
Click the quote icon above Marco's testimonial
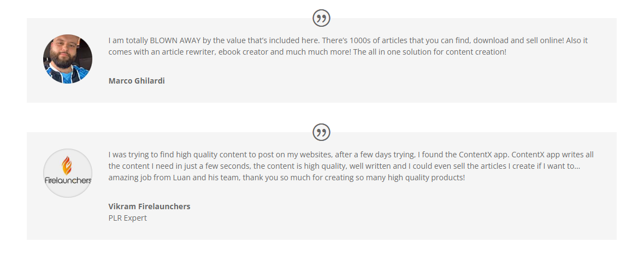point(322,18)
